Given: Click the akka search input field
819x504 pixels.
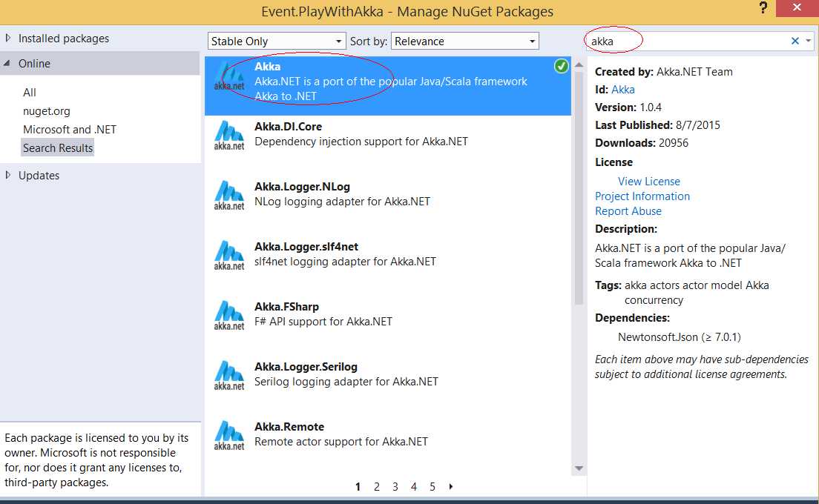Looking at the screenshot, I should (x=685, y=42).
